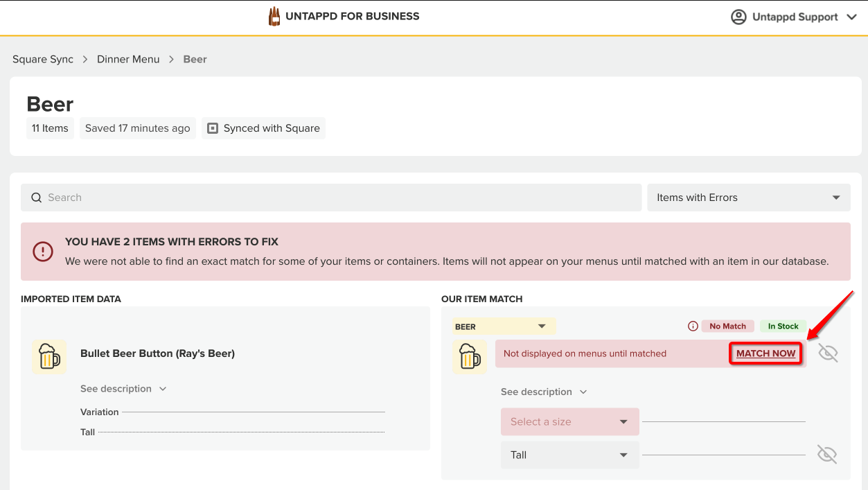
Task: Toggle item visibility eye beside Match Now
Action: (828, 353)
